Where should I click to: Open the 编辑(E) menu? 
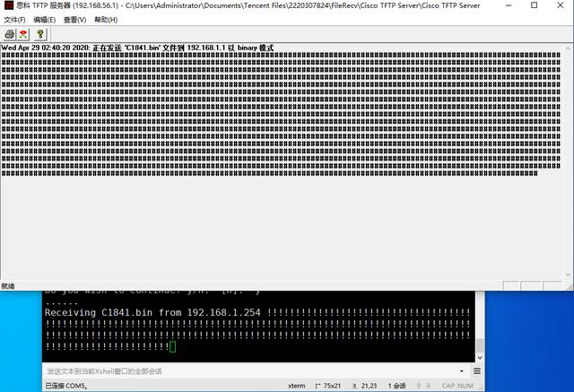[44, 20]
